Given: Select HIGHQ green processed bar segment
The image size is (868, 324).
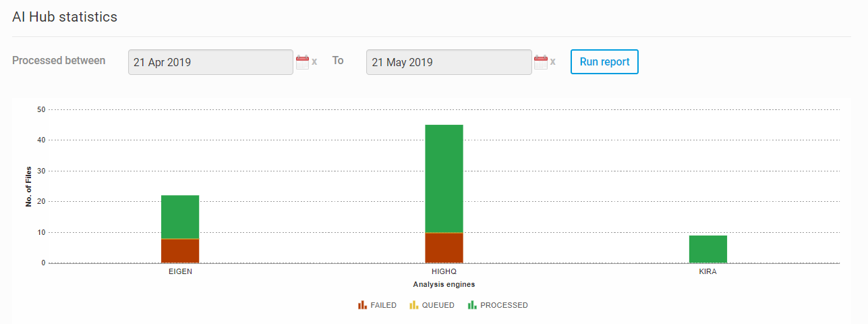Looking at the screenshot, I should click(444, 179).
